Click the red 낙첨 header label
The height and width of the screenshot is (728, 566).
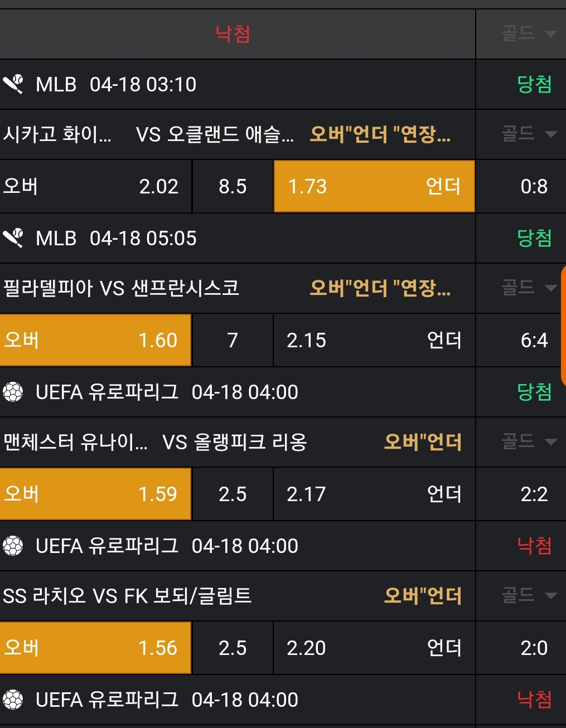click(233, 34)
